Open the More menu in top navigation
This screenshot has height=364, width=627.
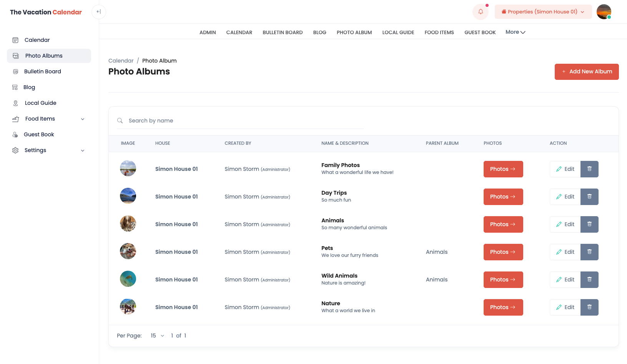pyautogui.click(x=515, y=32)
